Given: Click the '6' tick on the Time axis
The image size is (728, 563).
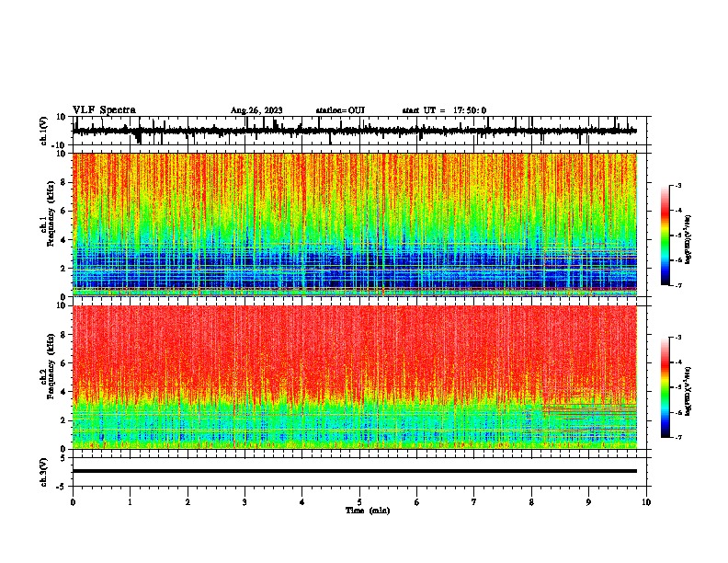Looking at the screenshot, I should tap(417, 502).
